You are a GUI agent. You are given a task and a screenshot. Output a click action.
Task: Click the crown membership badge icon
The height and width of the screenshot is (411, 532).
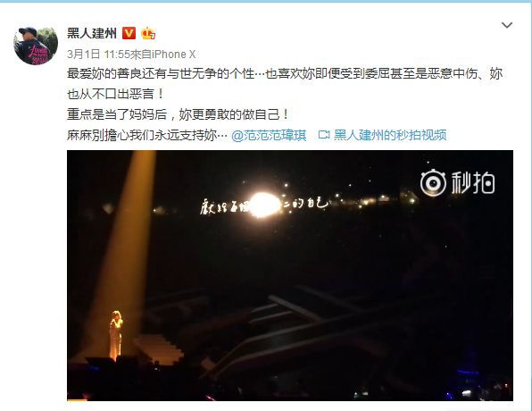pos(148,33)
